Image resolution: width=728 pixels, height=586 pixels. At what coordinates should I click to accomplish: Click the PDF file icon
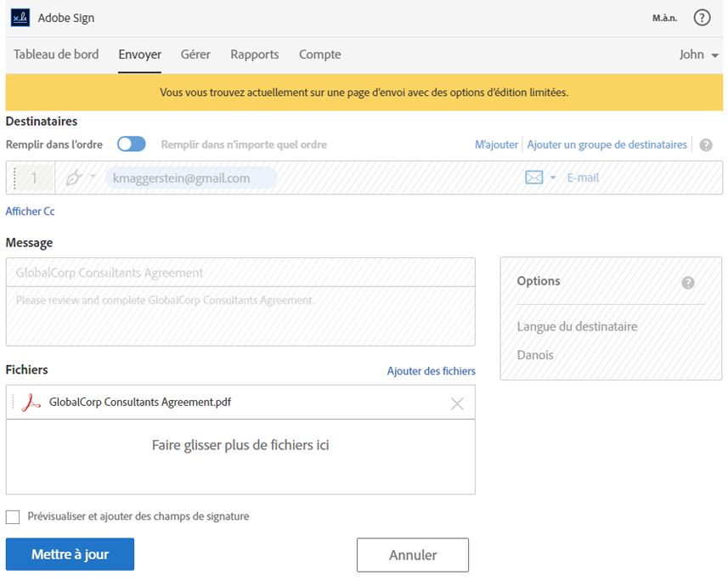31,402
